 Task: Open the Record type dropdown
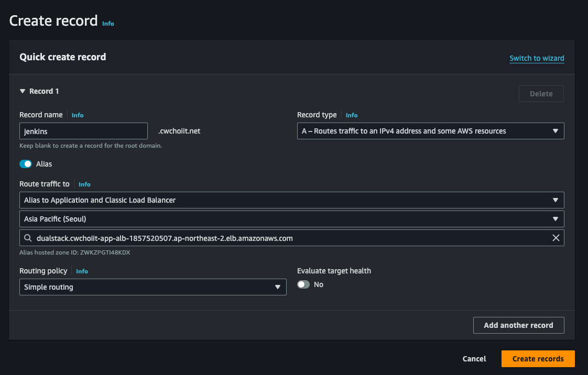[x=430, y=131]
